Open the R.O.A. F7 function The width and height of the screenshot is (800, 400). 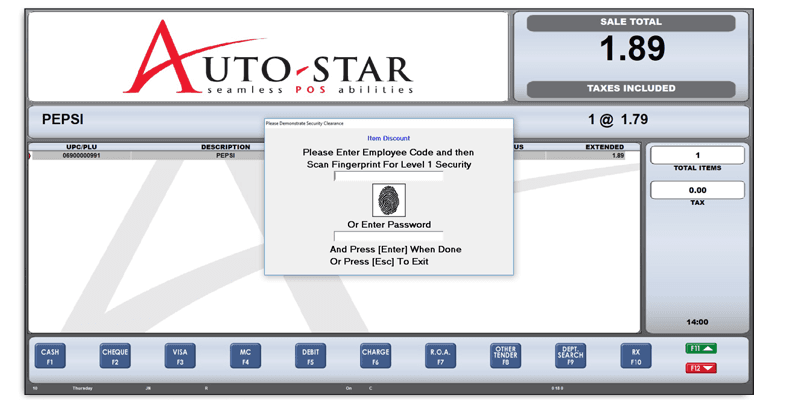(x=440, y=356)
